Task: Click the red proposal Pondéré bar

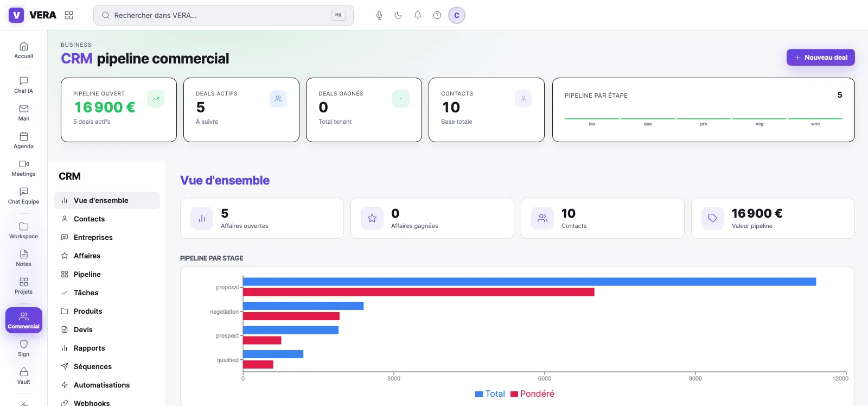Action: [x=419, y=292]
